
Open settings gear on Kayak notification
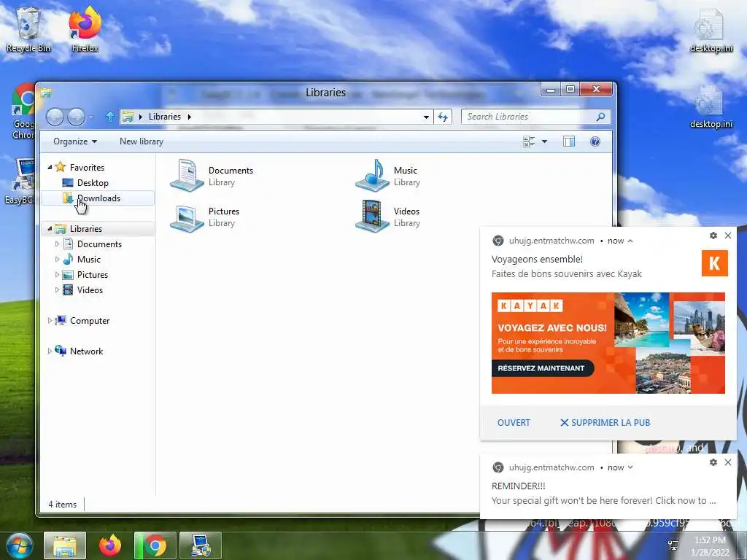[713, 236]
